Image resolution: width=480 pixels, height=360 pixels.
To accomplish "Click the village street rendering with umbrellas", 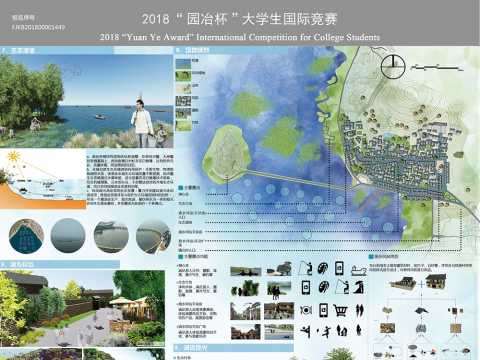I will [82, 308].
